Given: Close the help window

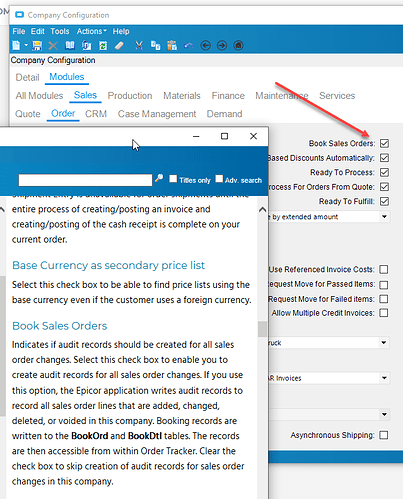Looking at the screenshot, I should click(x=253, y=136).
